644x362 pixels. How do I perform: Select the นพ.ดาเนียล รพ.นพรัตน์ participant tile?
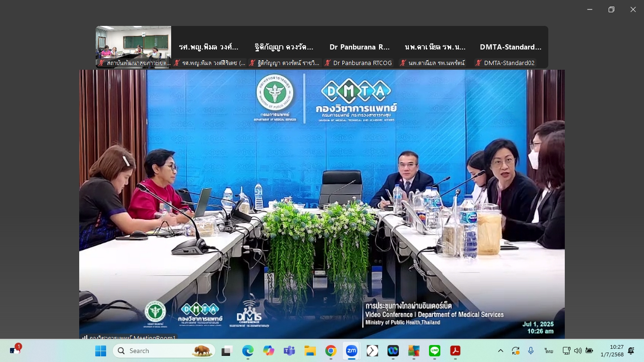click(435, 47)
